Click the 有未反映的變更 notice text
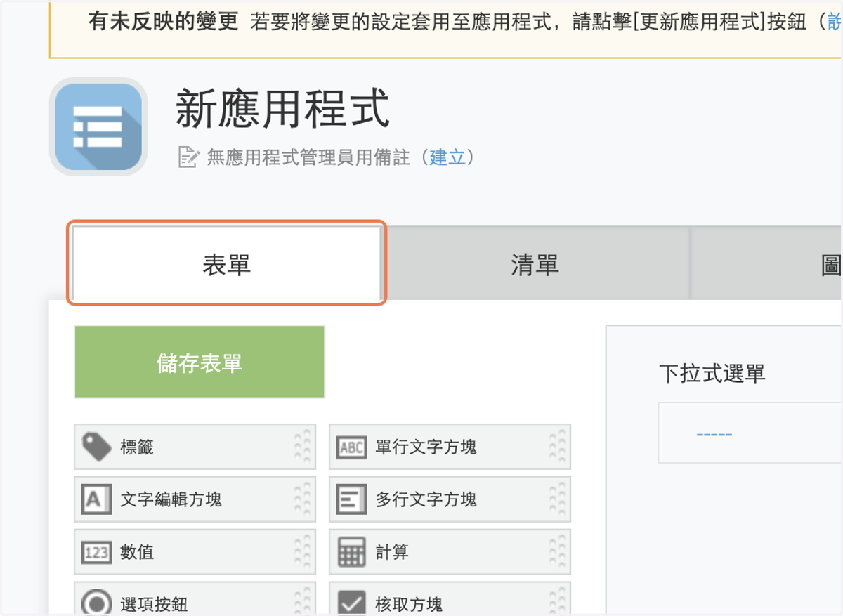Screen dimensions: 843x616 pyautogui.click(x=163, y=22)
